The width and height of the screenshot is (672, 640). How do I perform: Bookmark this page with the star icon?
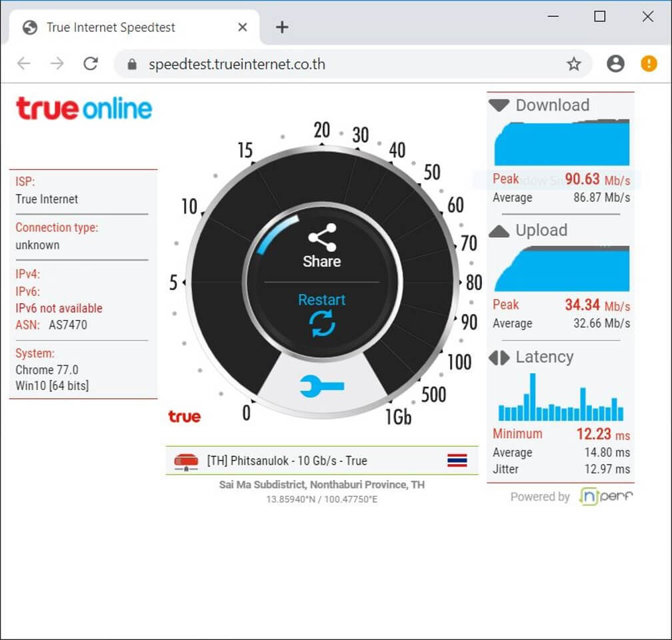[573, 64]
